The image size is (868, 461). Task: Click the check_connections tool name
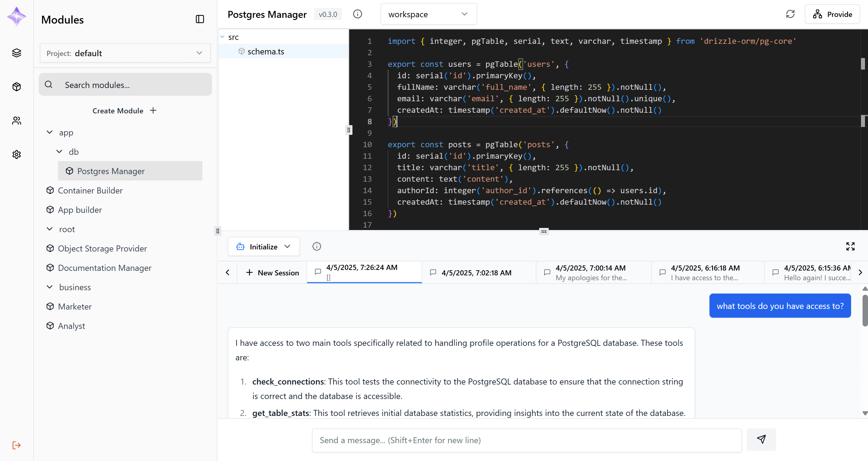point(288,381)
